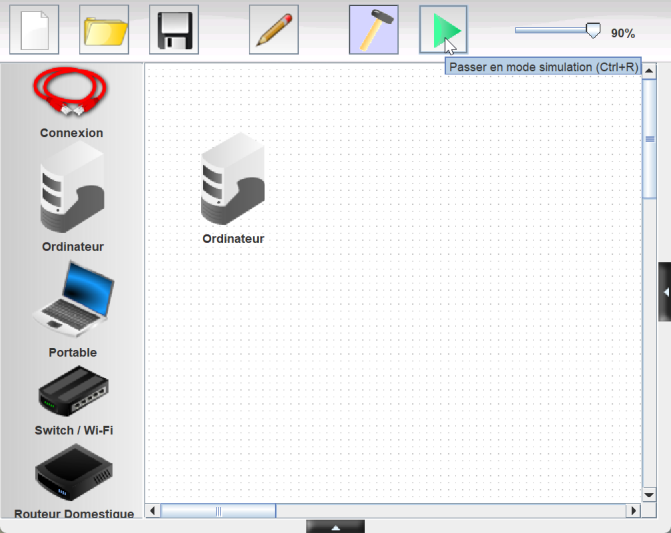Image resolution: width=671 pixels, height=533 pixels.
Task: Start simulation mode with green play arrow
Action: coord(443,30)
